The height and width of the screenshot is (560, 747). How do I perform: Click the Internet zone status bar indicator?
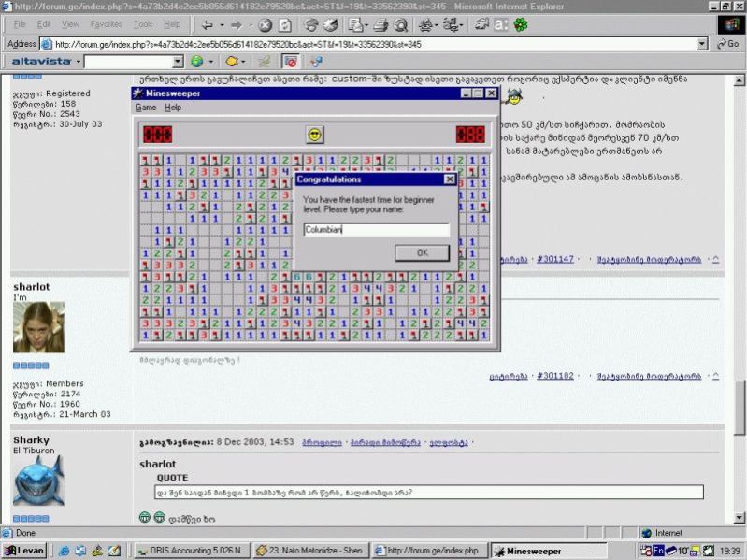click(661, 533)
